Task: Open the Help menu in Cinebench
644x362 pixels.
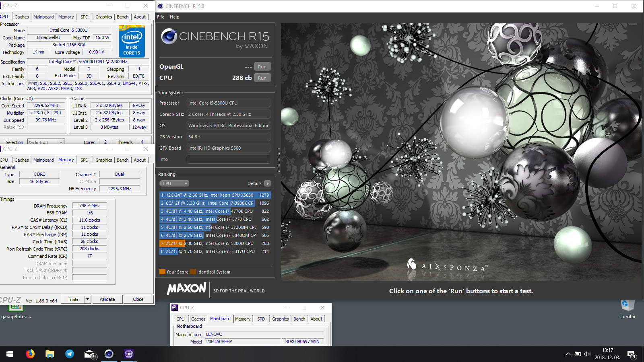Action: 174,17
